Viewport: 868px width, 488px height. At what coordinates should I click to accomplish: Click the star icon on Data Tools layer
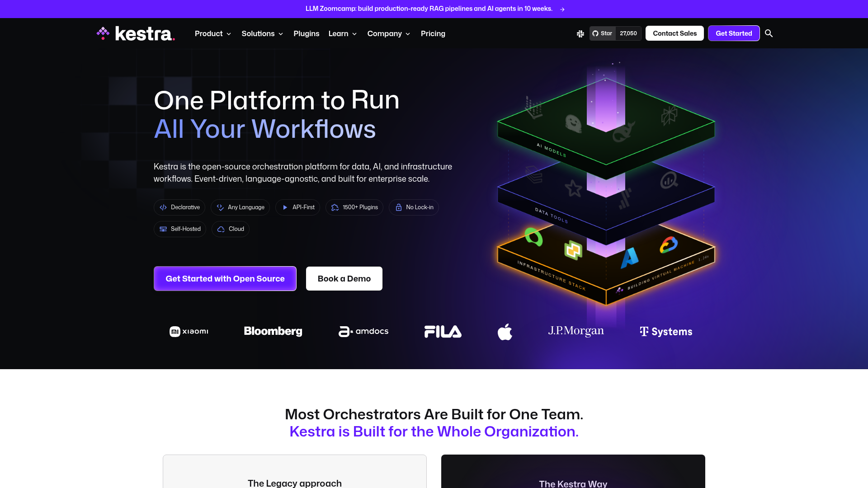[x=574, y=188]
